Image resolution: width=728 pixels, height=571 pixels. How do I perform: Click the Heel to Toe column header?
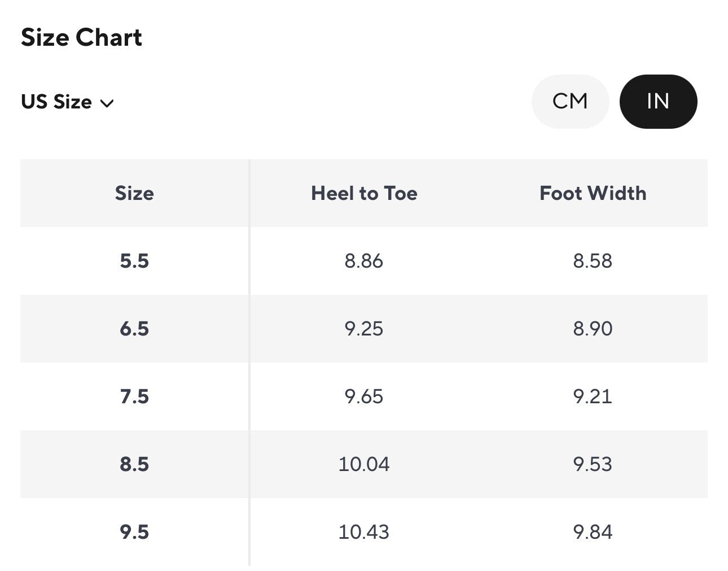click(364, 194)
